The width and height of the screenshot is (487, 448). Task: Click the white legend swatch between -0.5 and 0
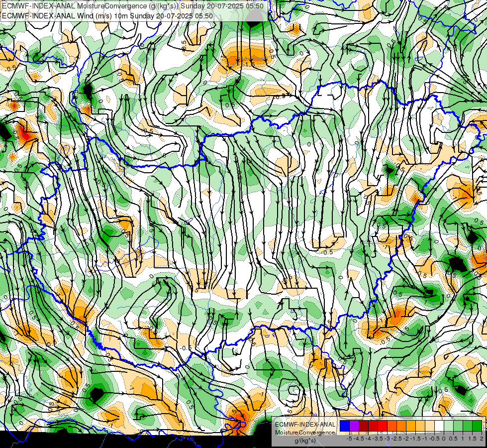439,426
